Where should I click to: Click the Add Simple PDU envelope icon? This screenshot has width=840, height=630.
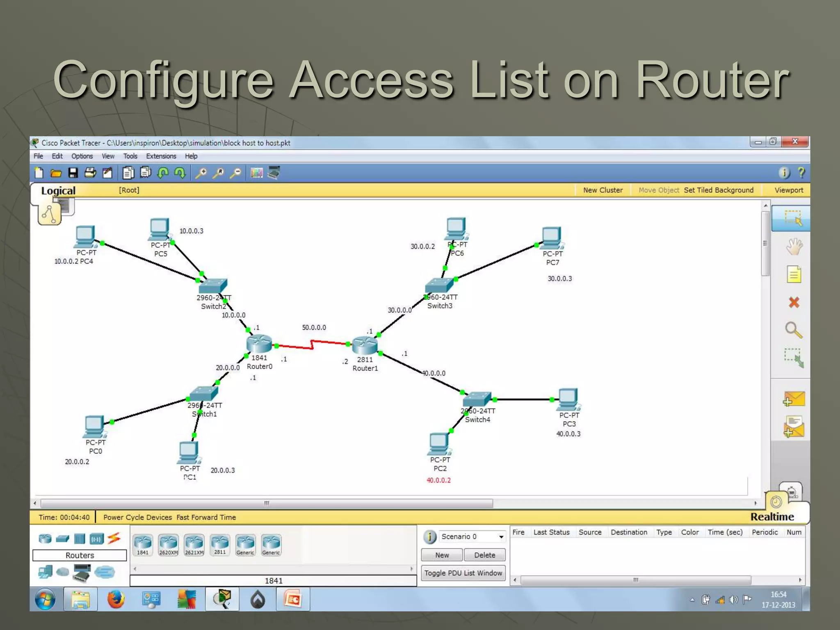click(x=794, y=399)
